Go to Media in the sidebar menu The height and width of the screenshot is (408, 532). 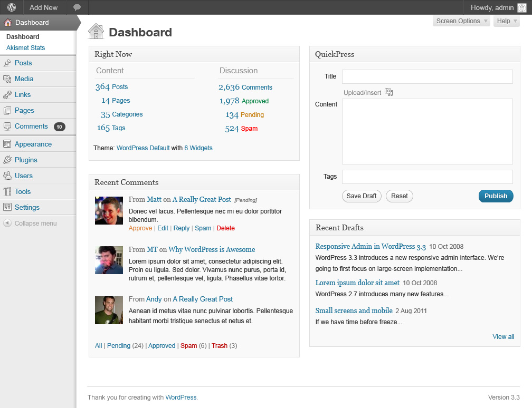pos(24,79)
